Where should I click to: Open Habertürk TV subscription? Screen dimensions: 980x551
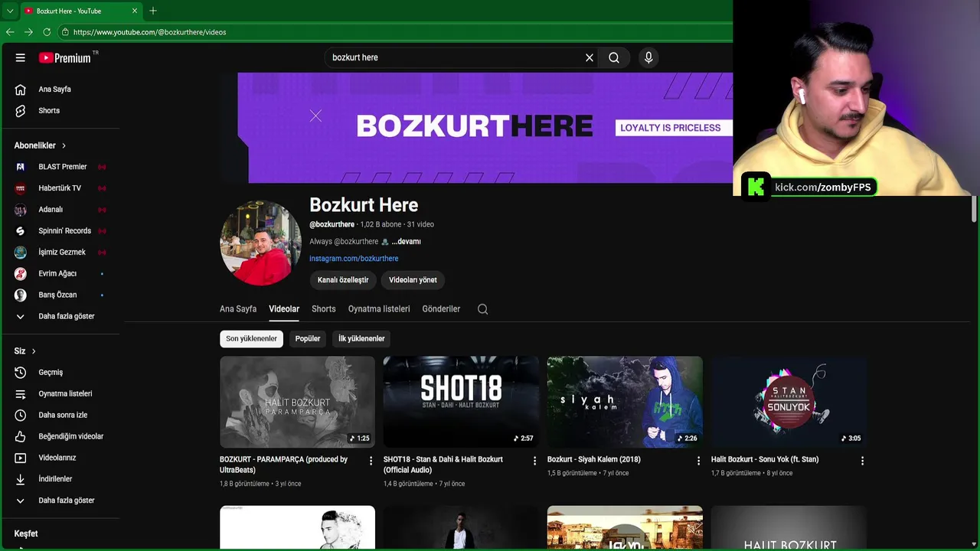pyautogui.click(x=60, y=188)
